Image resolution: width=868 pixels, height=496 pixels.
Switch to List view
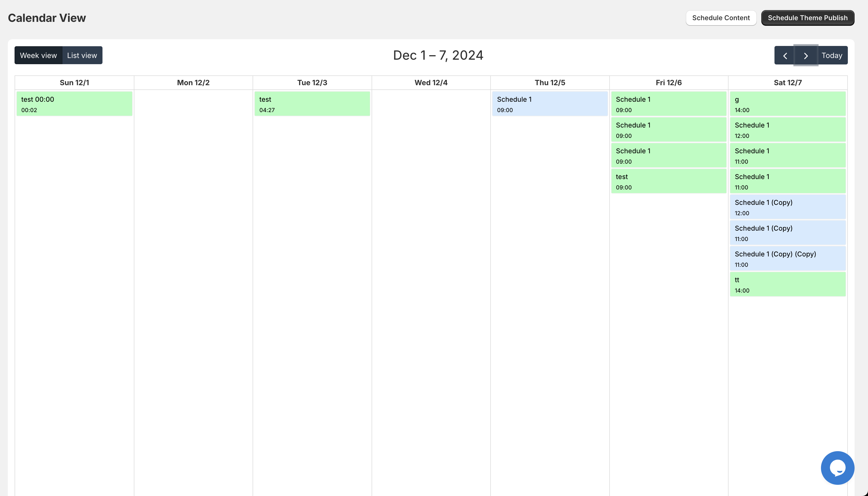coord(82,55)
